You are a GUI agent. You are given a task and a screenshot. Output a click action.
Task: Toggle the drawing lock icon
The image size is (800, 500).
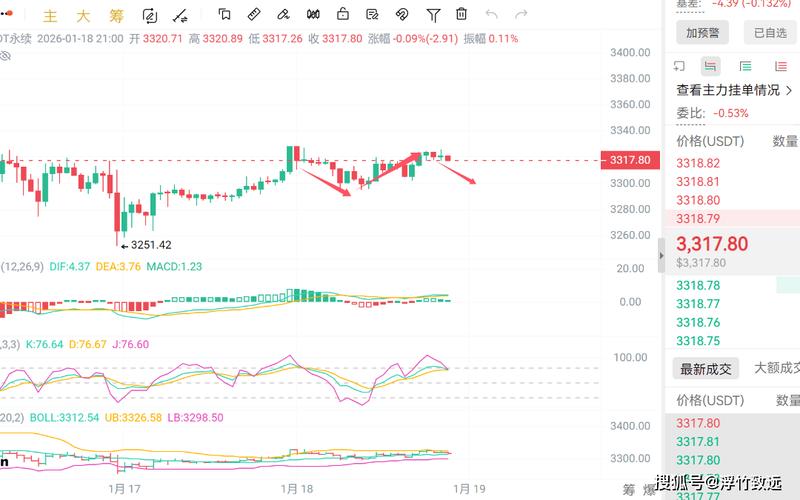click(343, 15)
